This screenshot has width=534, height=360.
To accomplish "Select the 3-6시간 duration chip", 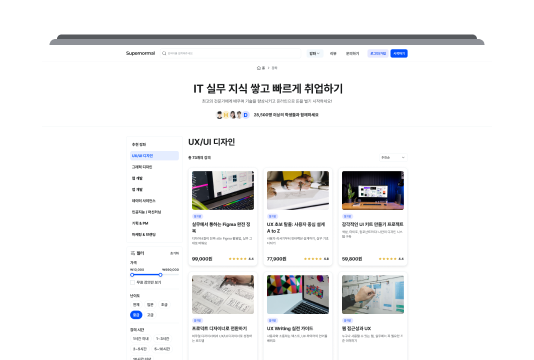I will [x=140, y=349].
